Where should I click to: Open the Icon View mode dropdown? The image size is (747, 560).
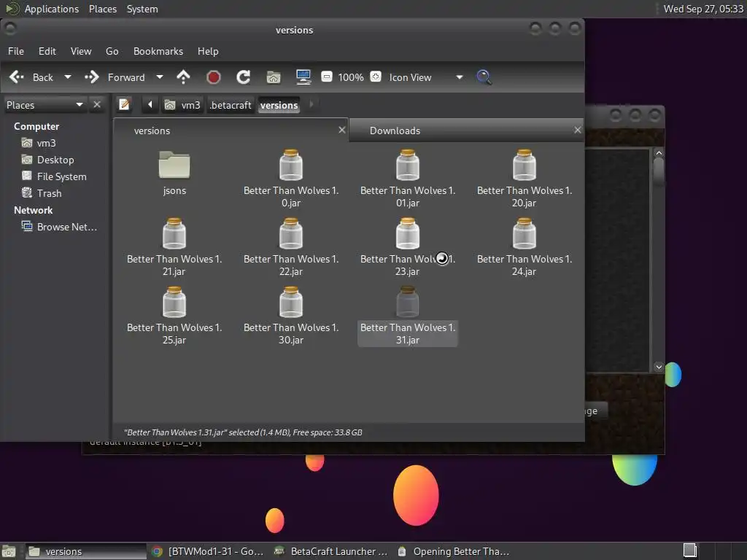425,77
